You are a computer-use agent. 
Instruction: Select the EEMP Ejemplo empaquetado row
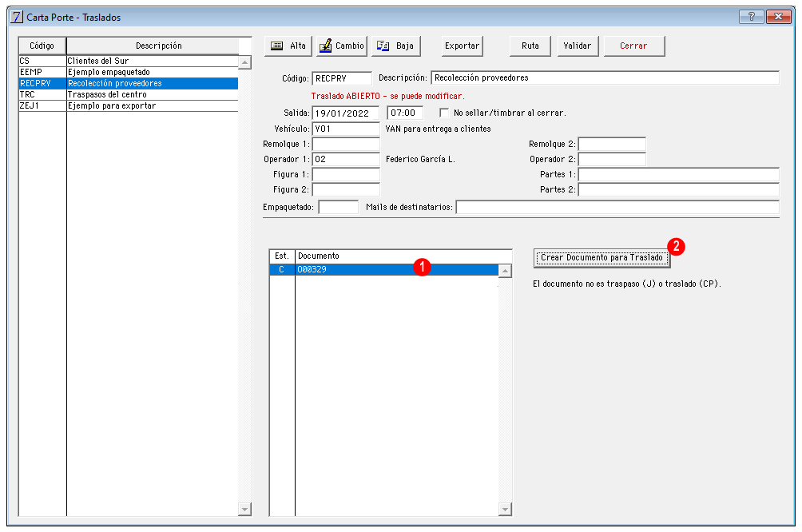pyautogui.click(x=129, y=72)
